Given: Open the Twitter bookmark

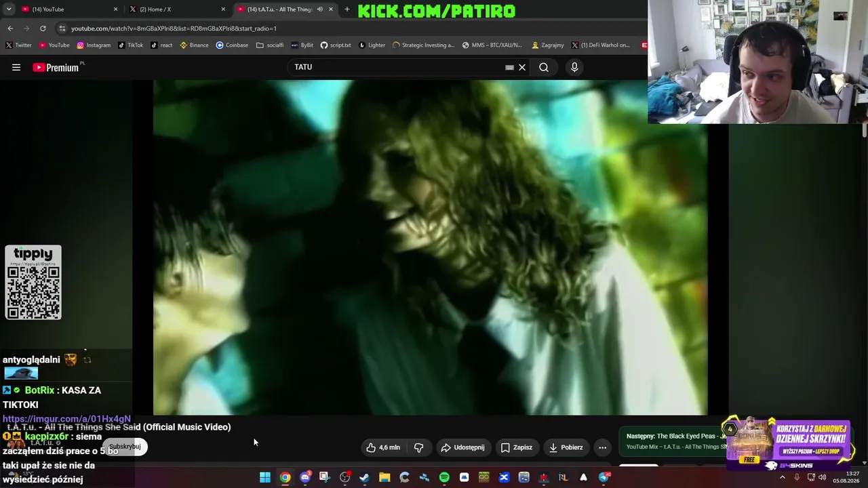Looking at the screenshot, I should [18, 45].
